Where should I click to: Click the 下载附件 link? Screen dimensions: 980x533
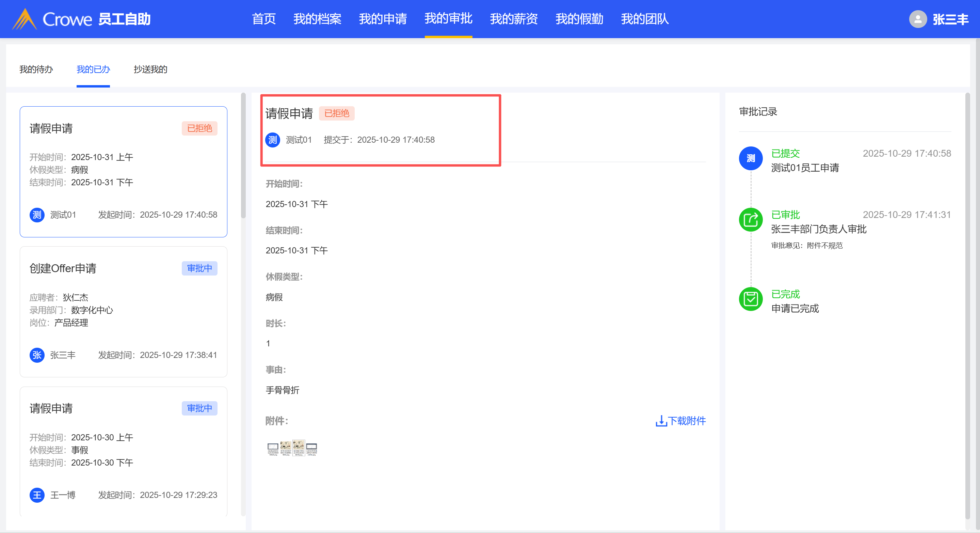point(686,421)
